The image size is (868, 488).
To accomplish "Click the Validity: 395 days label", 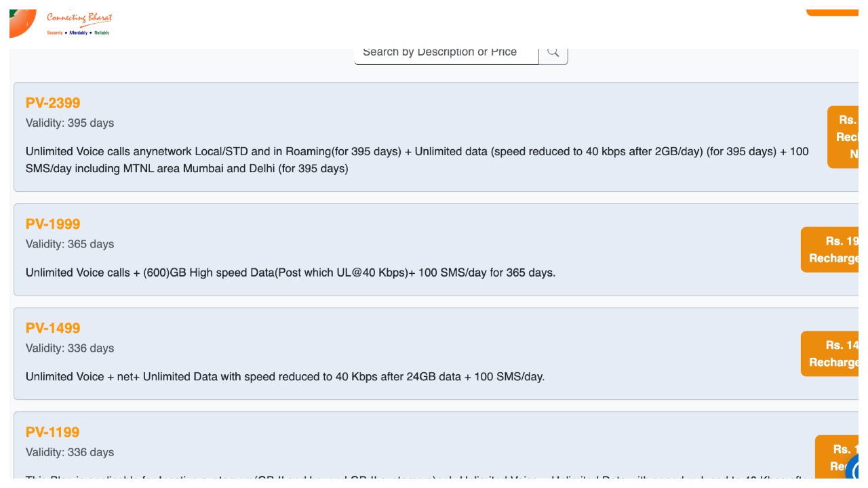I will tap(70, 123).
